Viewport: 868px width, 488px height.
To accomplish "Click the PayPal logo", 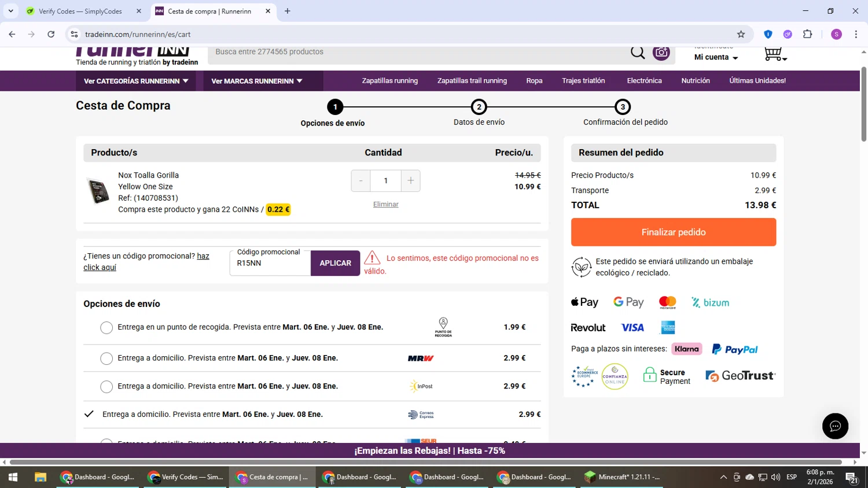I will 735,349.
